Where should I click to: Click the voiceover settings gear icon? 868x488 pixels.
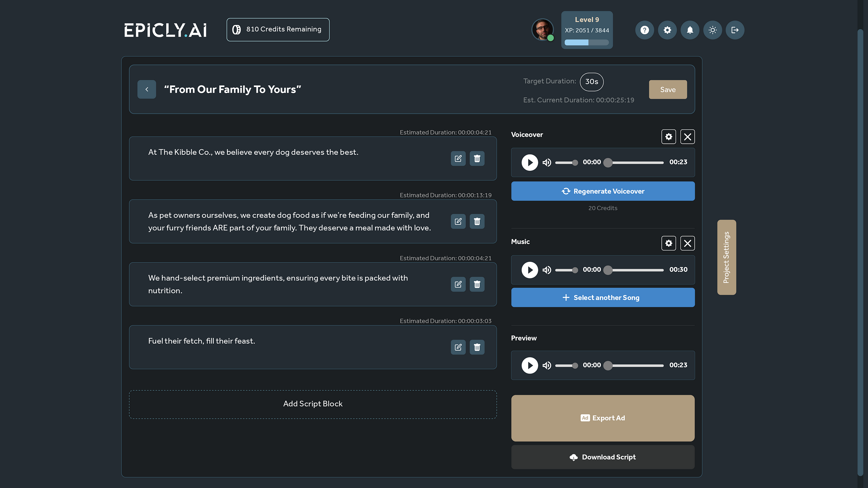(668, 136)
